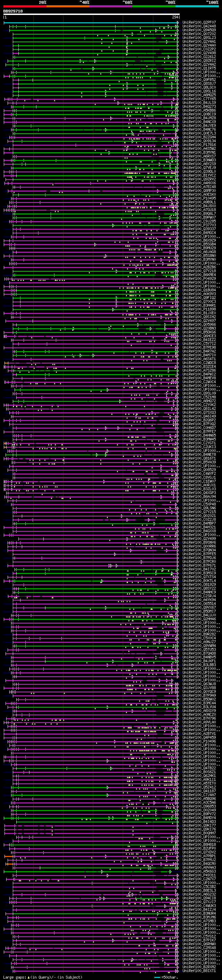
Task: Select label UniRef100_B4JKF1
Action: point(199,661)
